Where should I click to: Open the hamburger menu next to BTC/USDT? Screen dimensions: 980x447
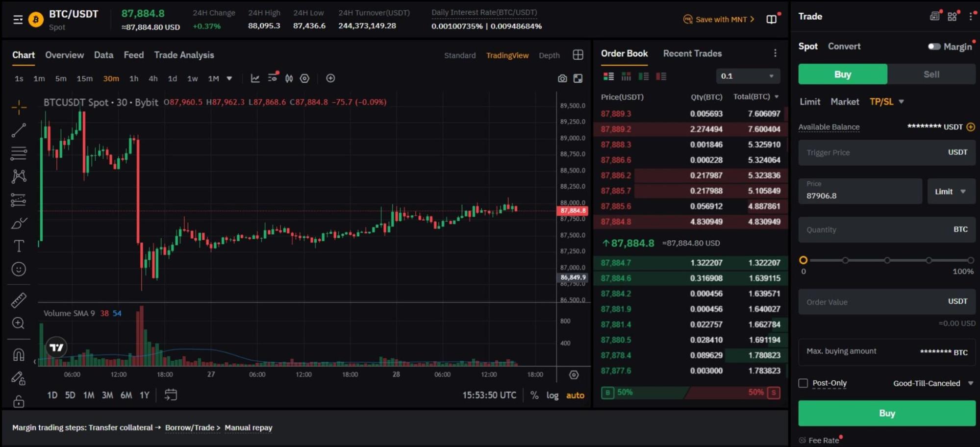(x=18, y=20)
